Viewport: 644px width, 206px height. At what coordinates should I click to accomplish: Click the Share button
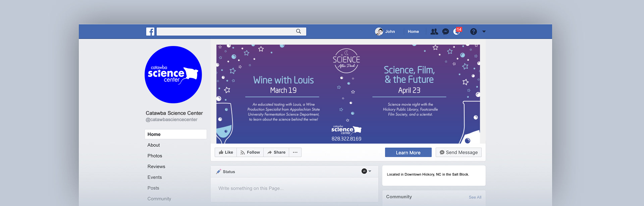(276, 152)
